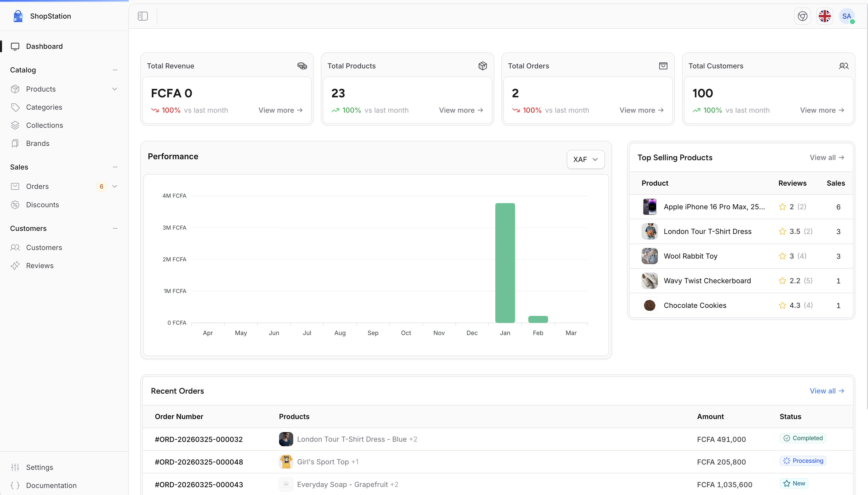The image size is (868, 495).
Task: Open the SA profile avatar menu
Action: (847, 16)
